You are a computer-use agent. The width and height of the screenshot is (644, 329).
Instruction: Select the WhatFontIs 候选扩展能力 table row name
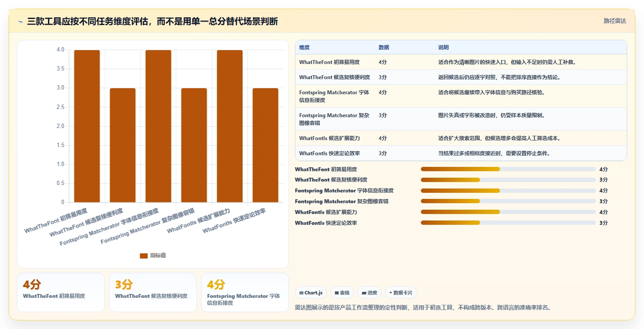click(330, 138)
